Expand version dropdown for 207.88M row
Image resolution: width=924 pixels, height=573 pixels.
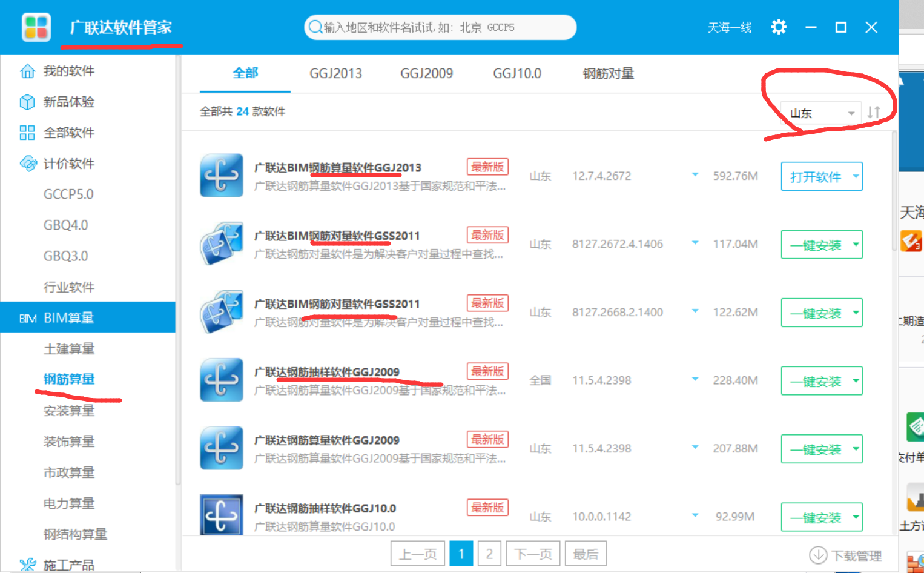[695, 448]
